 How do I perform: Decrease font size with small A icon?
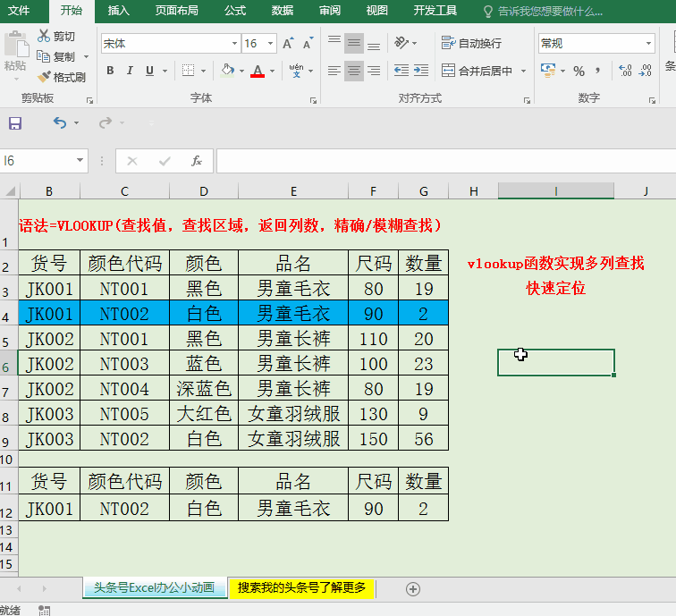pos(308,43)
